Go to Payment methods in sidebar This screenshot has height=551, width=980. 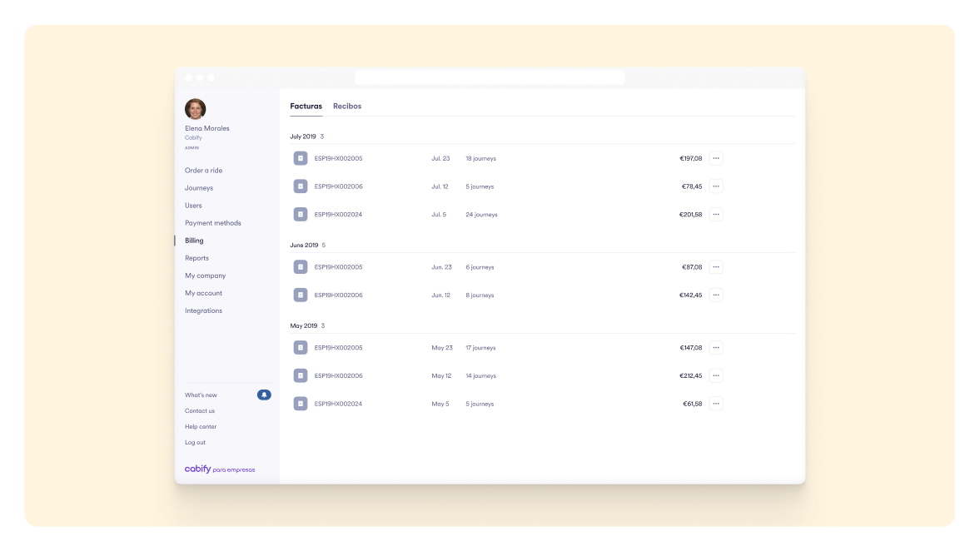(213, 223)
